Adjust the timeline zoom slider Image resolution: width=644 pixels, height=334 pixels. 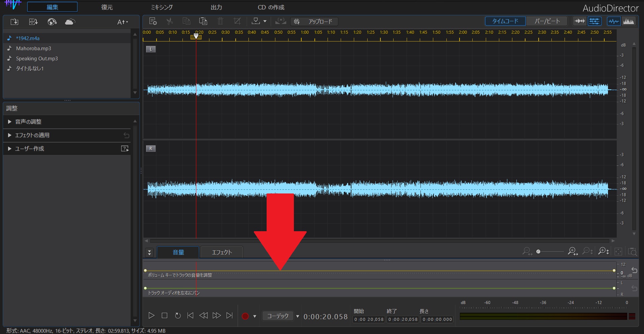[x=539, y=252]
